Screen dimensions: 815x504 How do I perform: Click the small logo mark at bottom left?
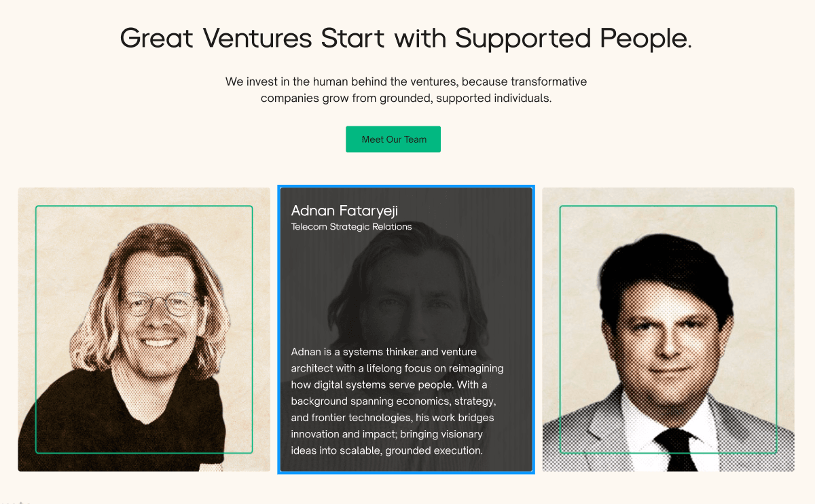20,501
